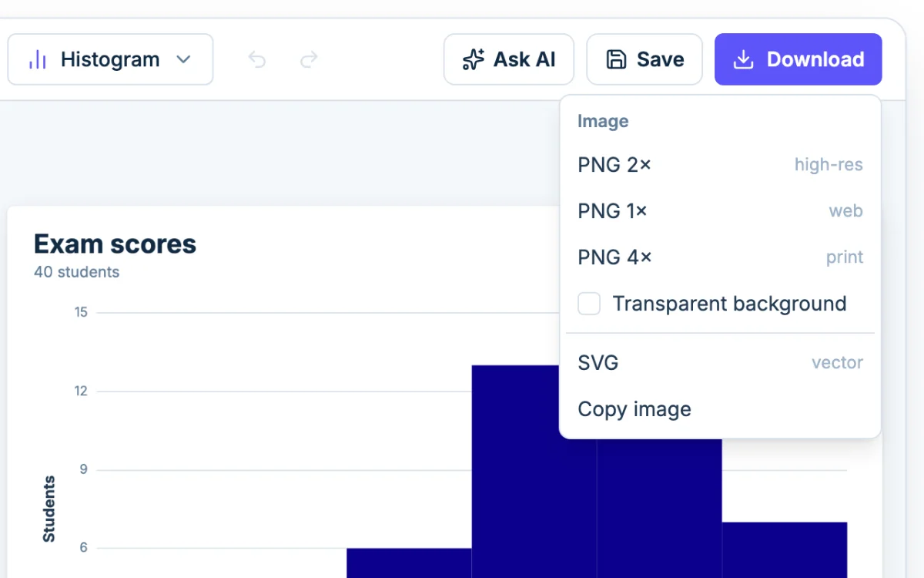Image resolution: width=924 pixels, height=578 pixels.
Task: Select PNG 1× web option
Action: coord(720,211)
